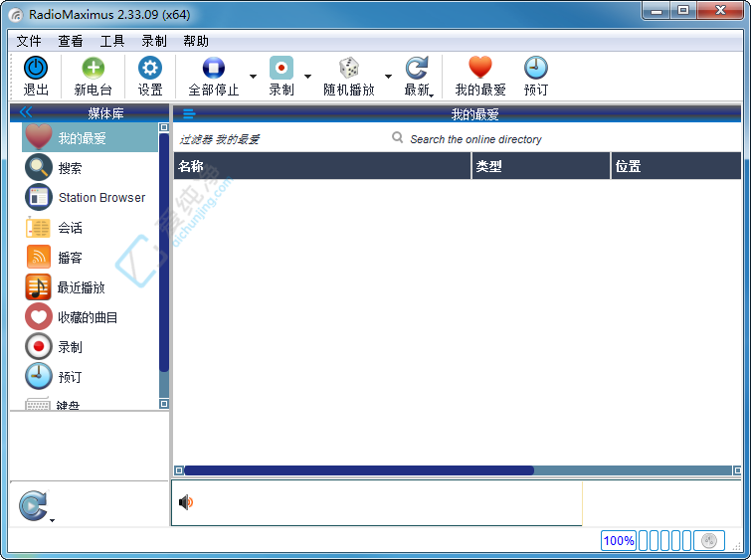Screen dimensions: 751x560
Task: Open the hamburger menu in 我的最爱 header
Action: [x=189, y=114]
